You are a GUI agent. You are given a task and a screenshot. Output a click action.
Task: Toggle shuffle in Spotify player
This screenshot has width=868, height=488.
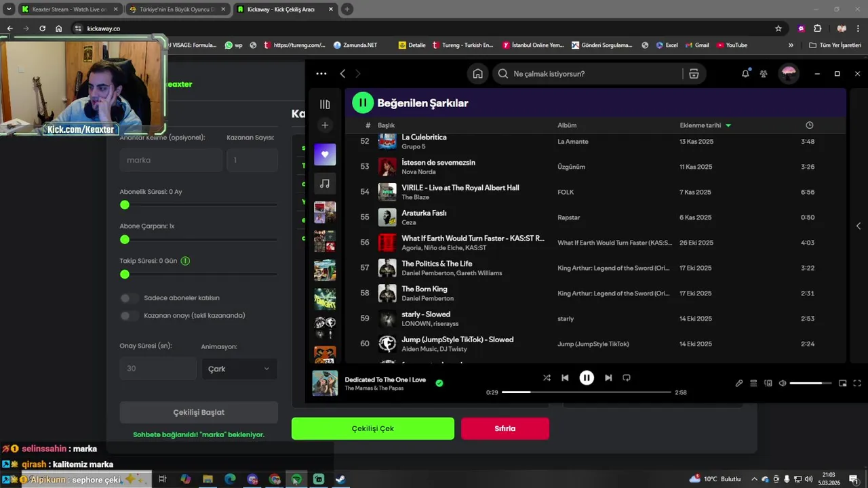[x=547, y=378]
